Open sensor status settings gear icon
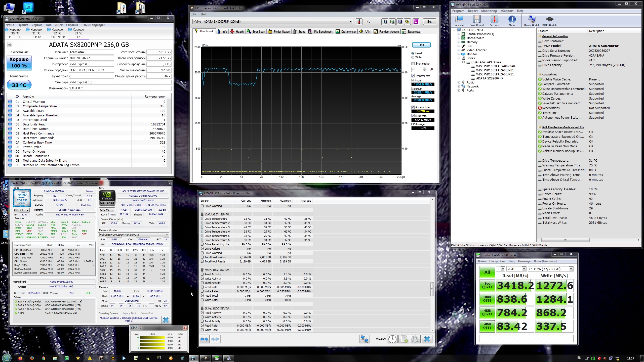This screenshot has height=362, width=644. [415, 339]
